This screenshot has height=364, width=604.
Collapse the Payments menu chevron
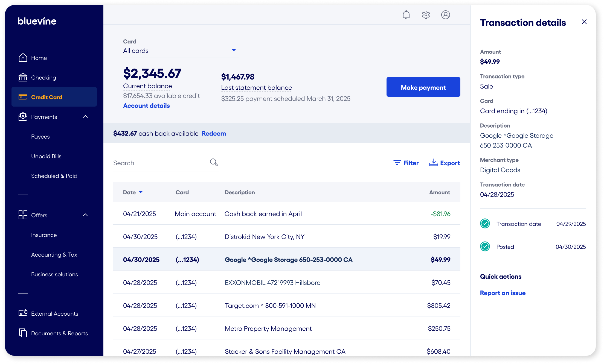(x=85, y=117)
